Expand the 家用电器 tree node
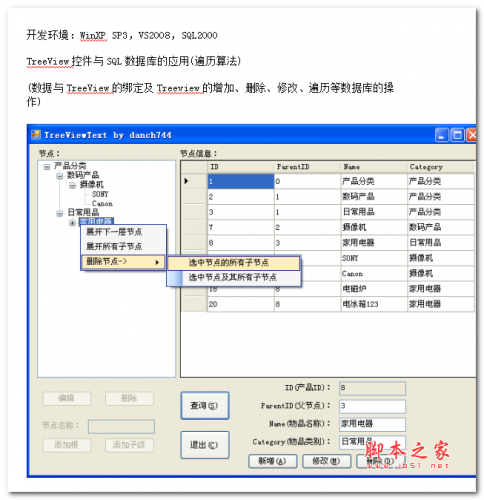This screenshot has height=500, width=484. [x=72, y=222]
